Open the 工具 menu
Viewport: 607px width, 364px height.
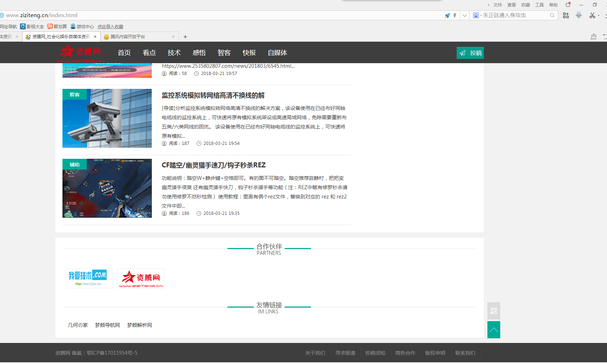(x=539, y=5)
